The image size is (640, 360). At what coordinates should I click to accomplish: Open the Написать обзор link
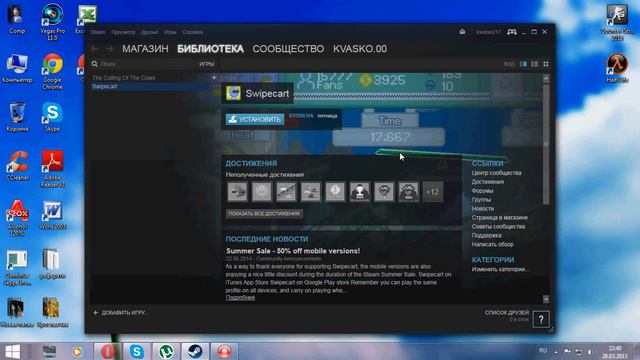pyautogui.click(x=493, y=244)
